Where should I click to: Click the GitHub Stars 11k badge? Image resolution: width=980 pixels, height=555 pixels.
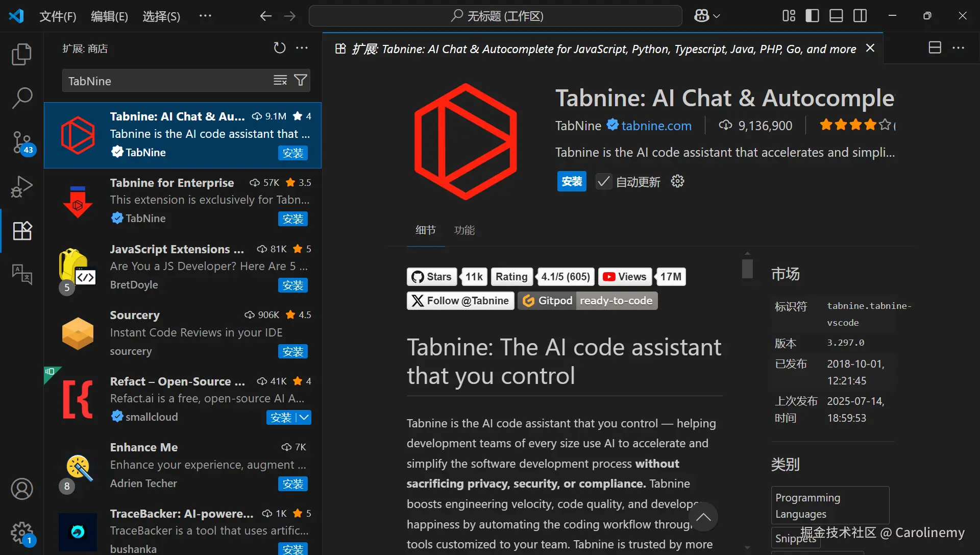coord(447,277)
